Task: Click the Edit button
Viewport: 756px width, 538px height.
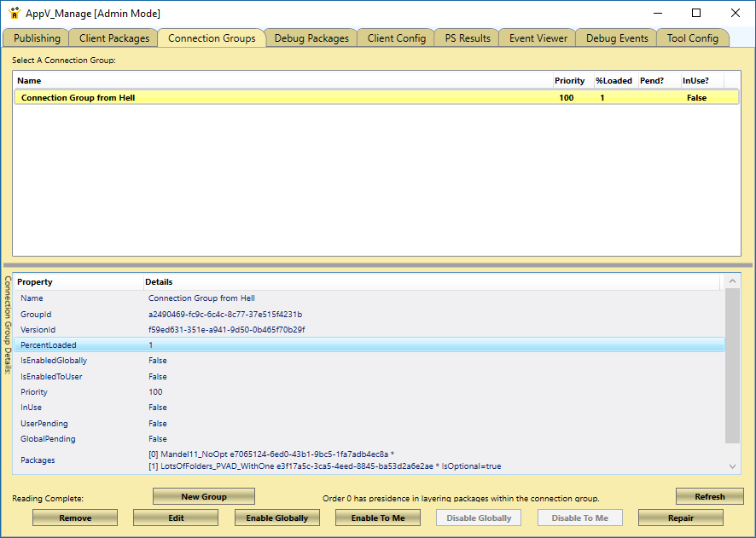Action: point(176,518)
